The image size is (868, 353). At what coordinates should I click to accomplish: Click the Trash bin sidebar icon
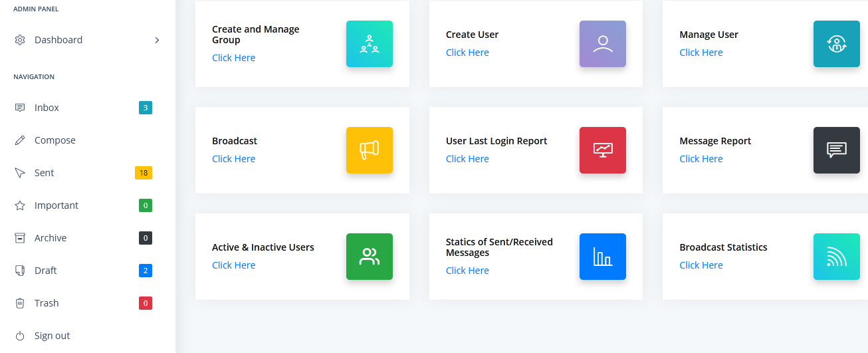[x=20, y=303]
